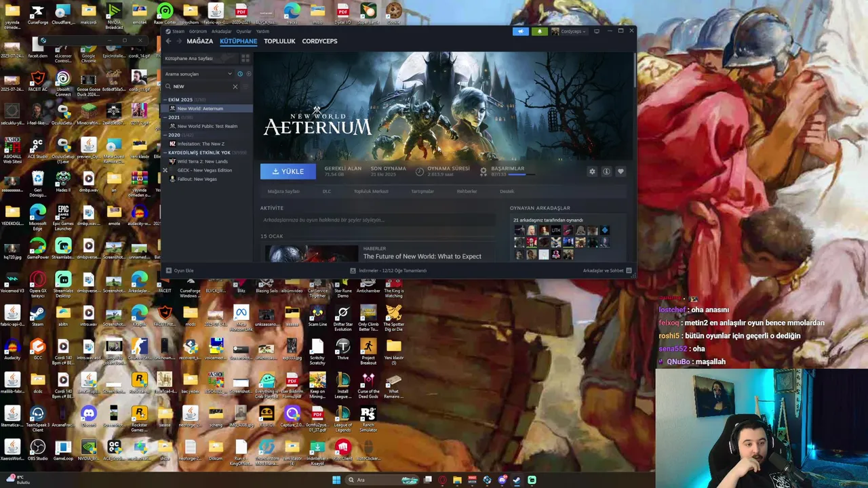Open the Cordyceps account dropdown
This screenshot has height=488, width=868.
point(569,31)
